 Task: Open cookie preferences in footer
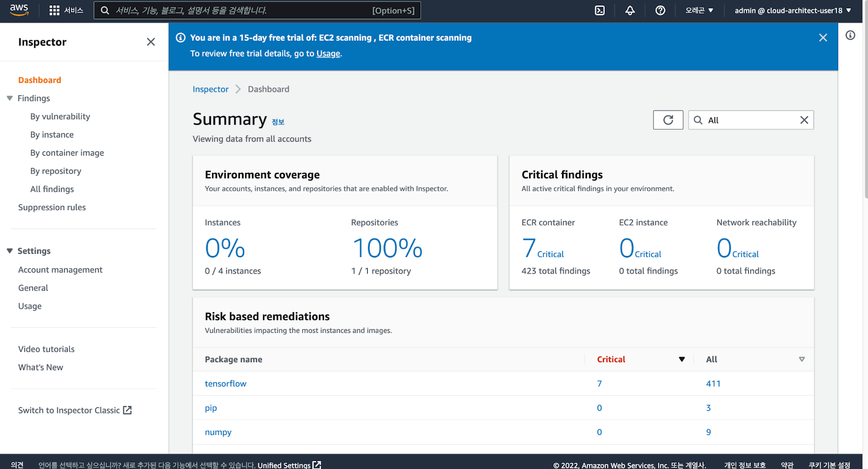point(829,465)
